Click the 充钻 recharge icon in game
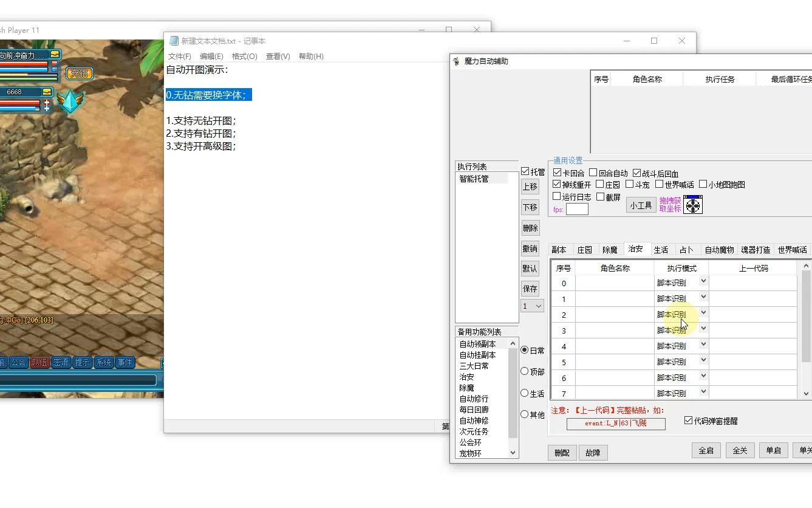 [79, 74]
